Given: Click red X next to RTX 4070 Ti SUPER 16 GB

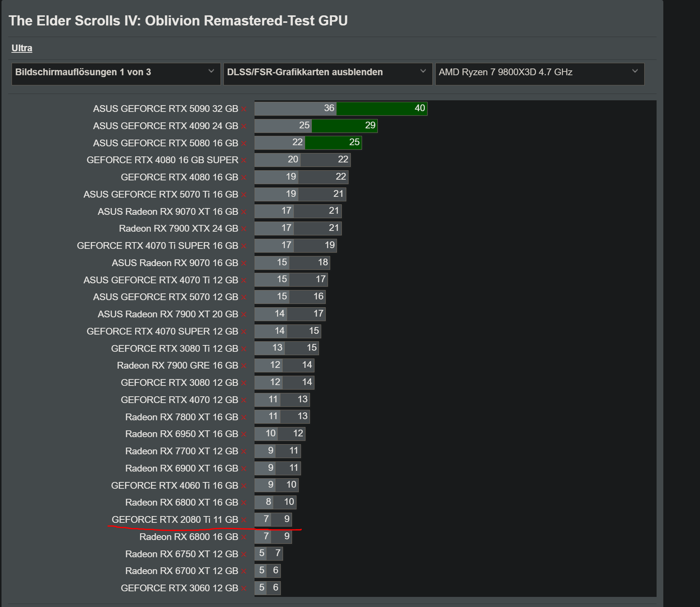Looking at the screenshot, I should [x=244, y=246].
